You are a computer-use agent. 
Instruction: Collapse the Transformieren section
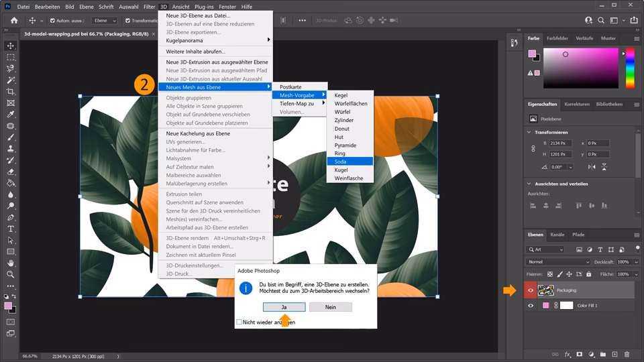pyautogui.click(x=529, y=132)
